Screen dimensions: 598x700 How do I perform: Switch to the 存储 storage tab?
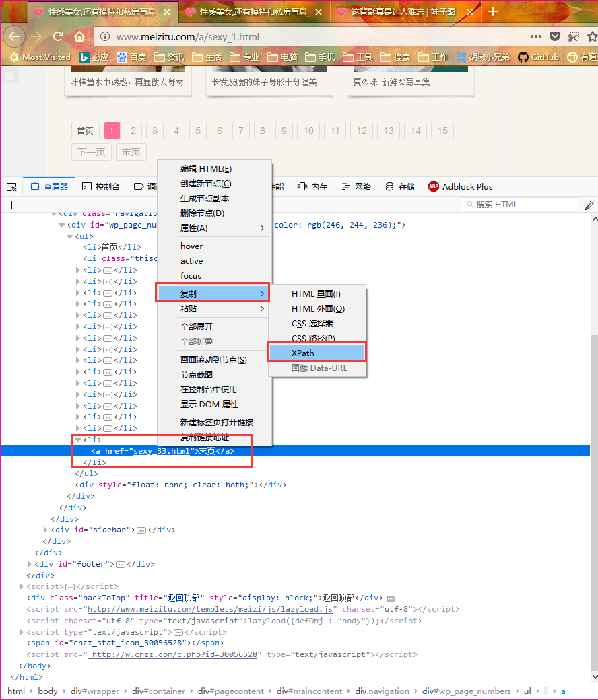(400, 186)
